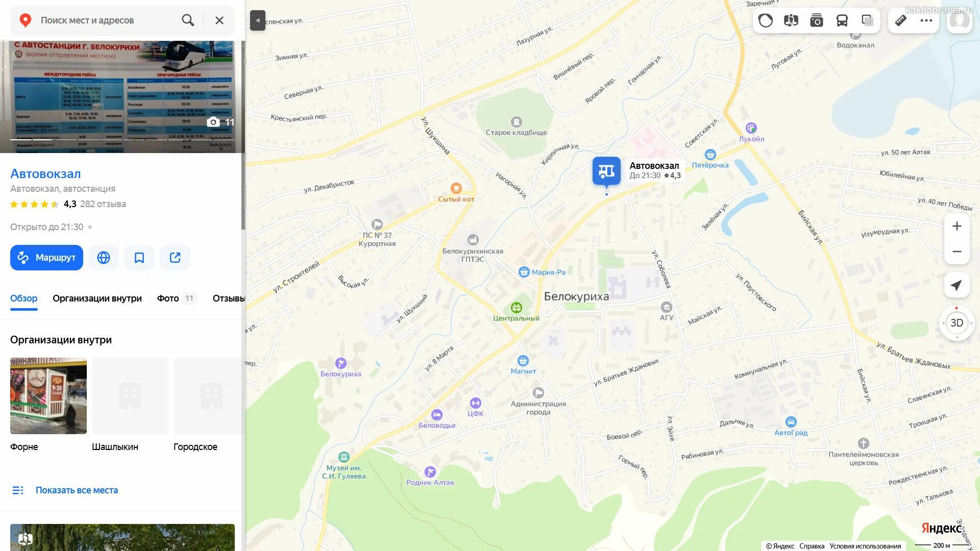The height and width of the screenshot is (551, 980).
Task: Click the user profile avatar
Action: pos(960,20)
